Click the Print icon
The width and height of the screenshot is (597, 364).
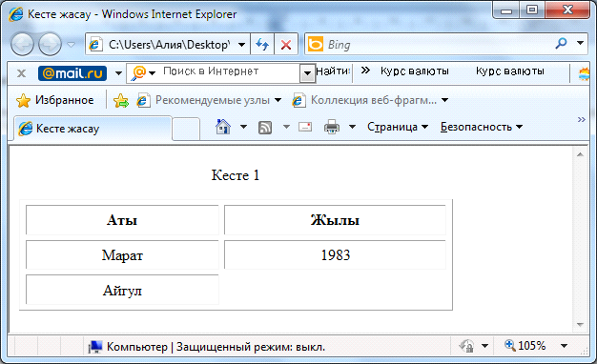(x=332, y=127)
